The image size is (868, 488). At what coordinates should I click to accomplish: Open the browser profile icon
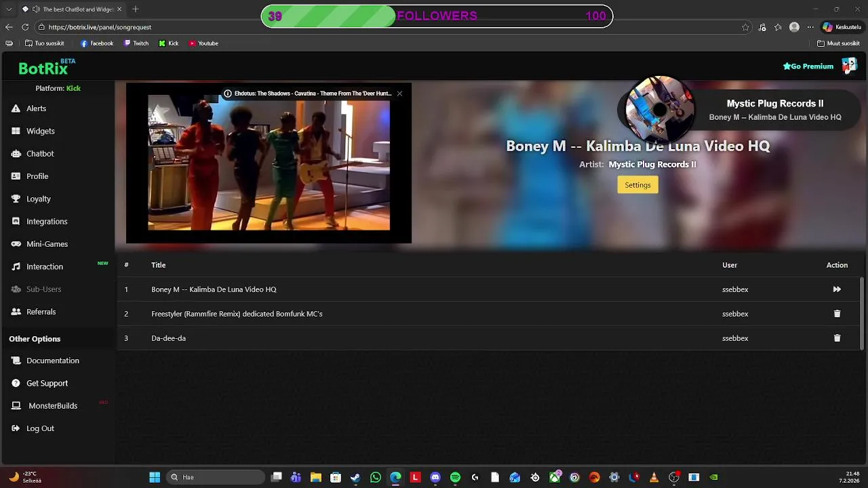tap(794, 27)
